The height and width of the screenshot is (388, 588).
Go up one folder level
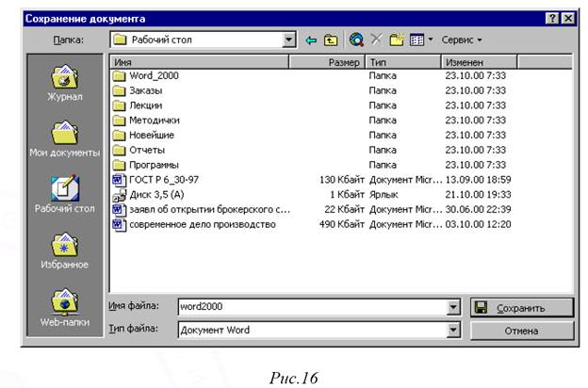(331, 40)
